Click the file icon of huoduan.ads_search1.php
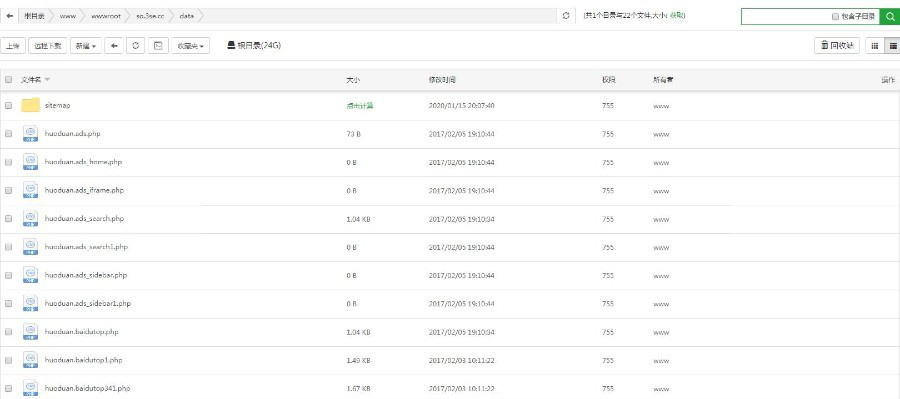 pos(30,247)
